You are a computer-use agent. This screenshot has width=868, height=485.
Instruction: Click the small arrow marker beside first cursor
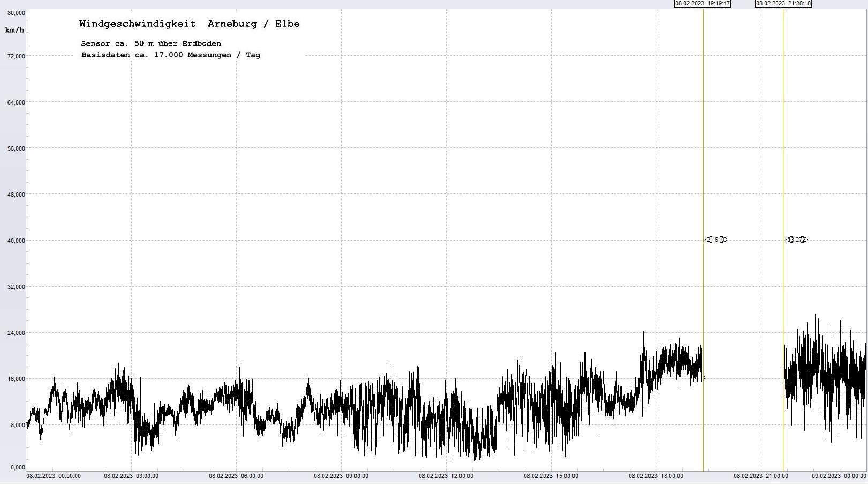(705, 378)
